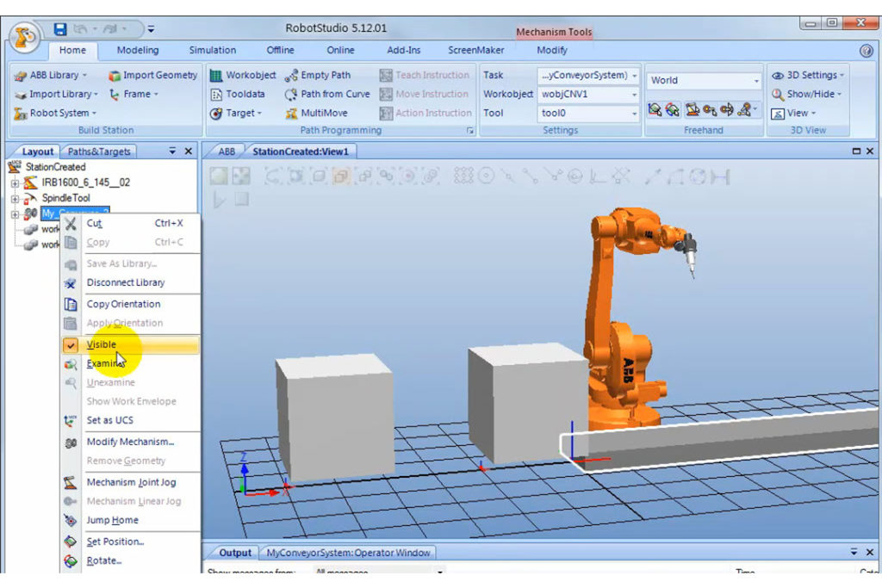Select Path from Curve tool
Image resolution: width=882 pixels, height=588 pixels.
point(327,94)
